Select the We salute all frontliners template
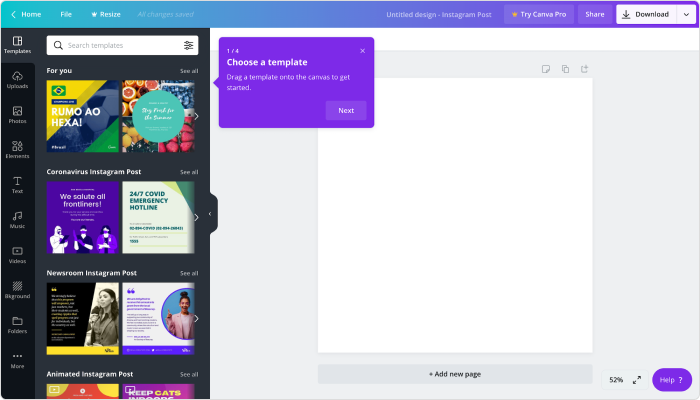This screenshot has height=400, width=700. point(83,217)
